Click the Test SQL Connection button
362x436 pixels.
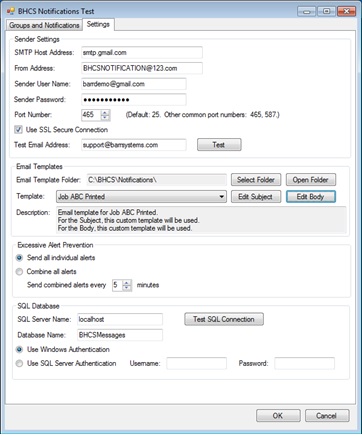click(224, 319)
